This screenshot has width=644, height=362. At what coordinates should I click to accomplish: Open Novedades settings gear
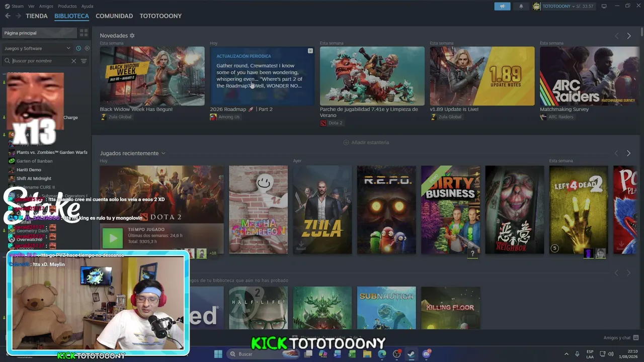[x=132, y=36]
